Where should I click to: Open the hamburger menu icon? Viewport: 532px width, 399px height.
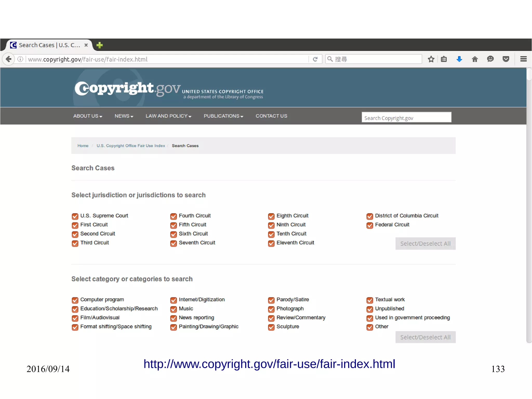(523, 59)
